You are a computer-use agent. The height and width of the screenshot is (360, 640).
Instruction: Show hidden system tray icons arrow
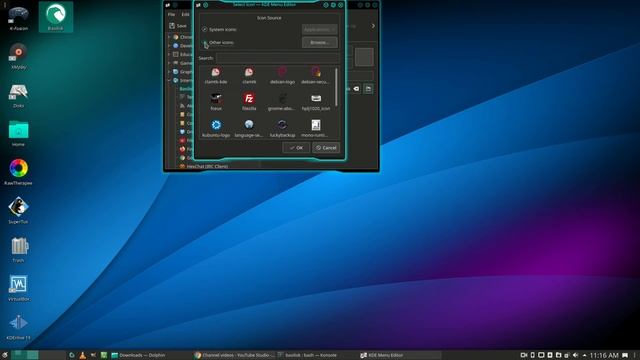(x=584, y=355)
